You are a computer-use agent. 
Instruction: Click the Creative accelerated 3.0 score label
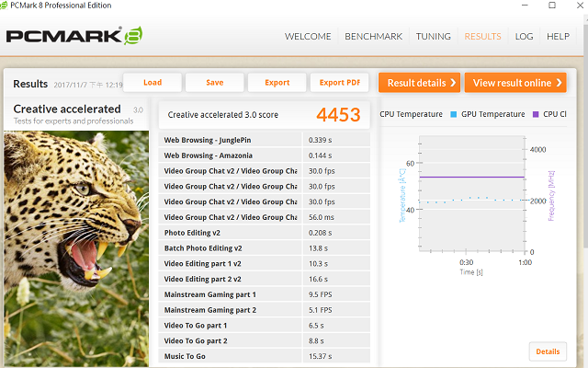coord(222,115)
